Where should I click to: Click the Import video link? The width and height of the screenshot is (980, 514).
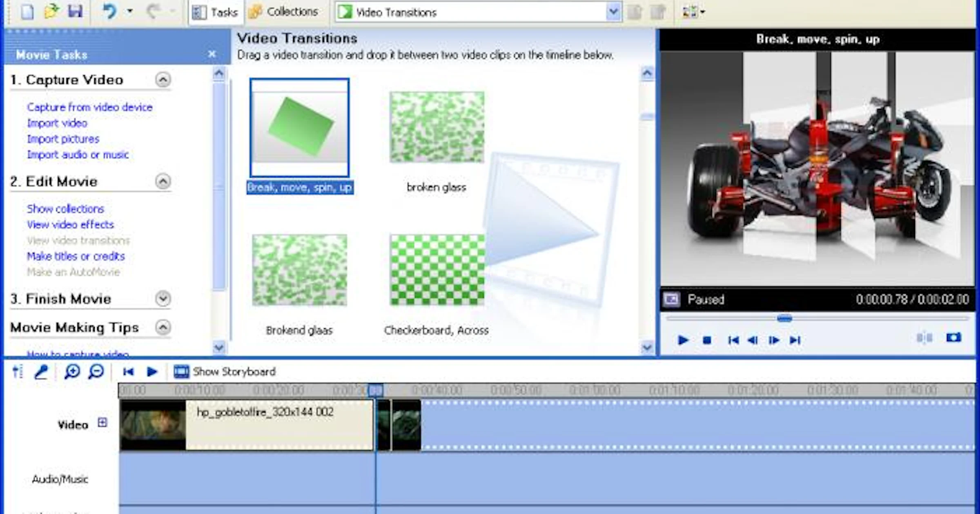[x=57, y=123]
